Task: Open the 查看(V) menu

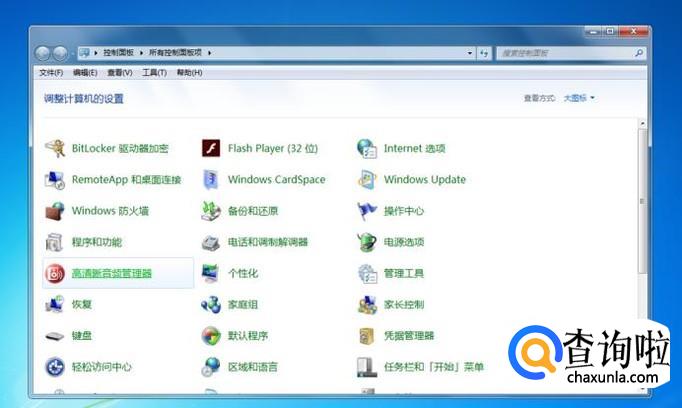Action: [120, 73]
